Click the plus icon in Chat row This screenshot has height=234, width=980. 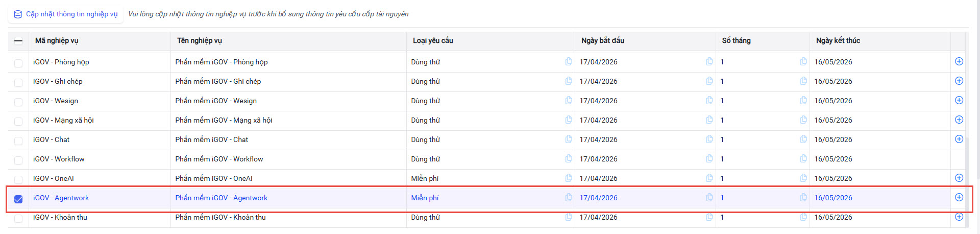coord(959,139)
